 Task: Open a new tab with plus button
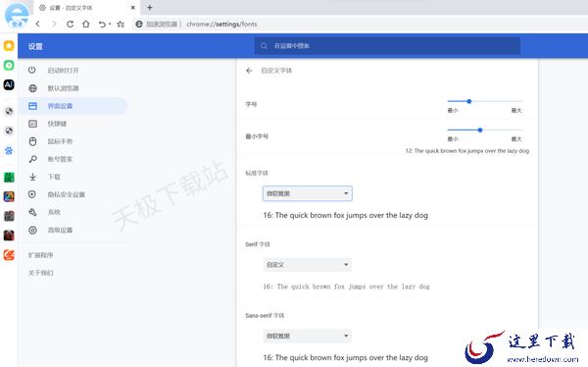(150, 8)
